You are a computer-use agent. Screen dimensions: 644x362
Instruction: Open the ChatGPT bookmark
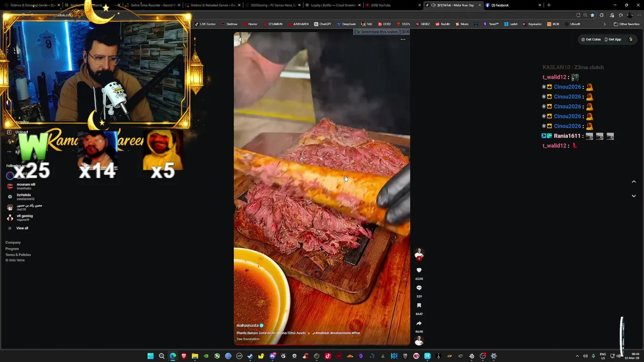[x=323, y=24]
